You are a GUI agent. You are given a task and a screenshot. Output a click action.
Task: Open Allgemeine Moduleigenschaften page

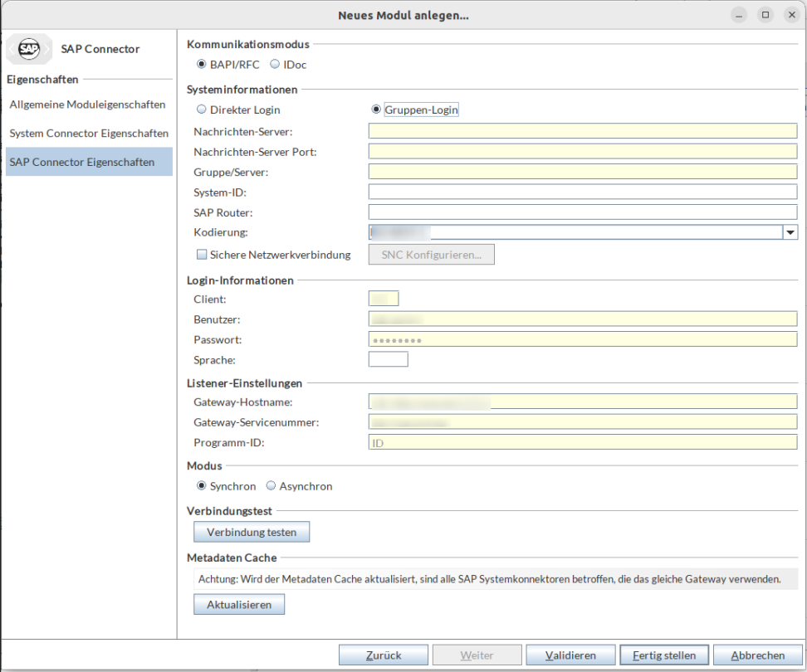pos(87,105)
